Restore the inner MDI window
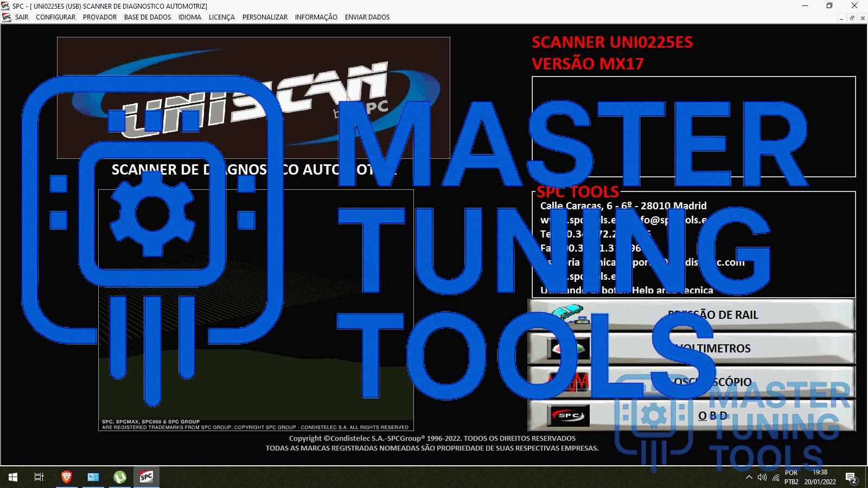Screen dimensions: 868x488 (852, 18)
